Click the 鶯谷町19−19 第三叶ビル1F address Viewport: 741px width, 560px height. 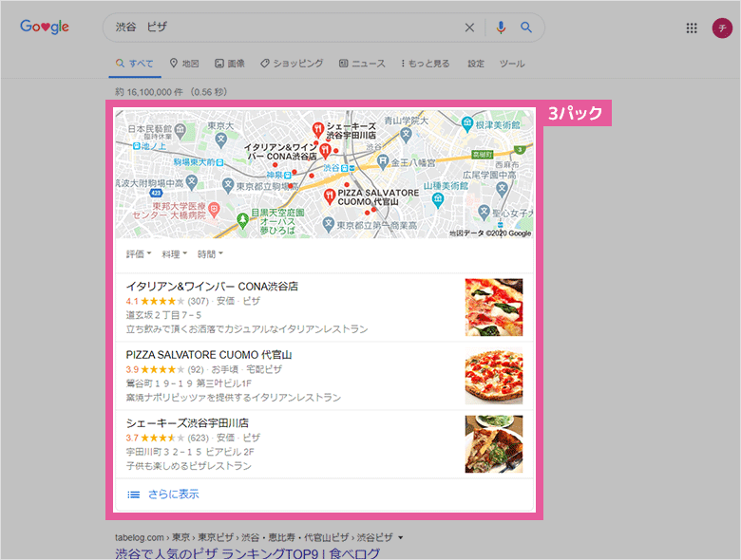tap(188, 383)
